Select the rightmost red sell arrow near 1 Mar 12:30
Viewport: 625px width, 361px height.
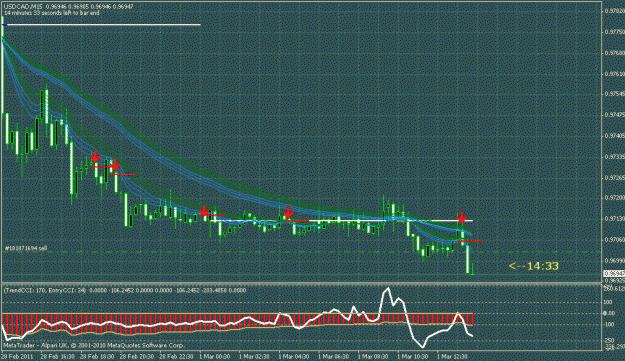pyautogui.click(x=462, y=217)
